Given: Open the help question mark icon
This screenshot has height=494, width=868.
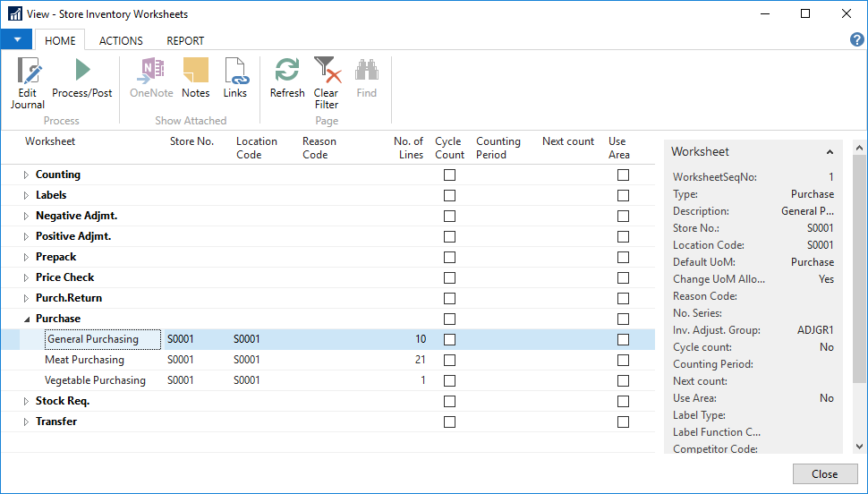Looking at the screenshot, I should click(x=856, y=40).
